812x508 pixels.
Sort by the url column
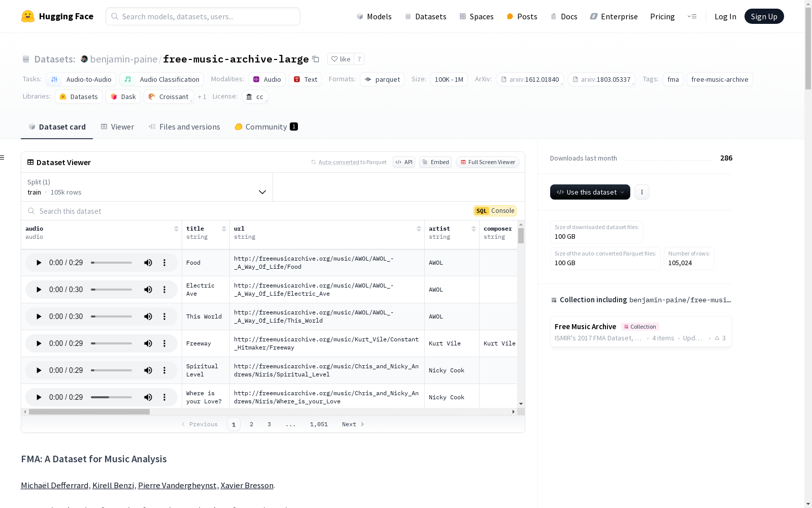[x=419, y=229]
